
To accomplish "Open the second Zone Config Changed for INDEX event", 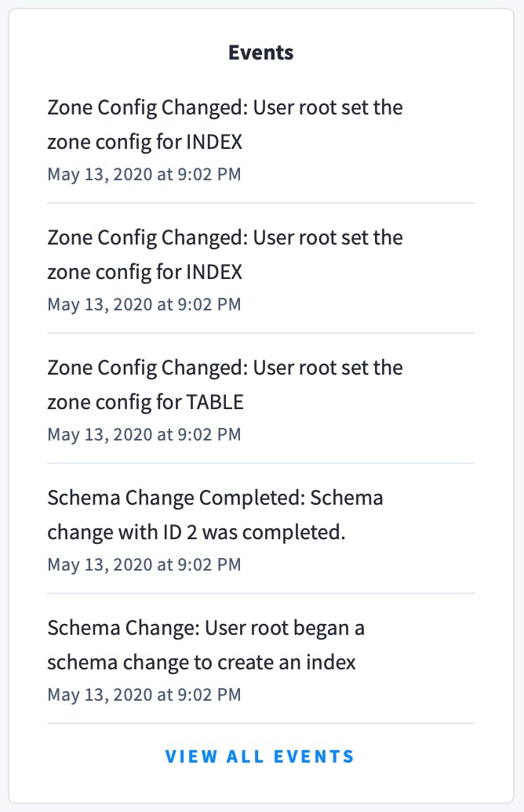I will click(x=225, y=254).
